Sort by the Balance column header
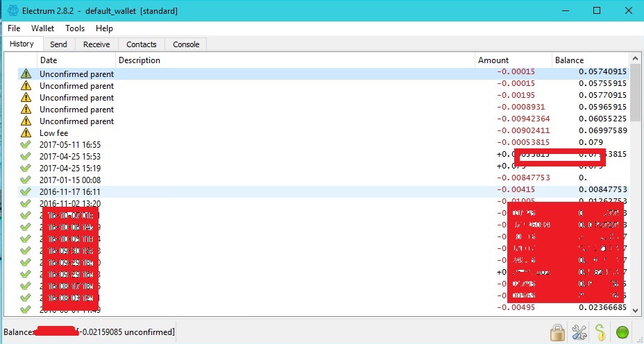This screenshot has height=344, width=644. (590, 60)
